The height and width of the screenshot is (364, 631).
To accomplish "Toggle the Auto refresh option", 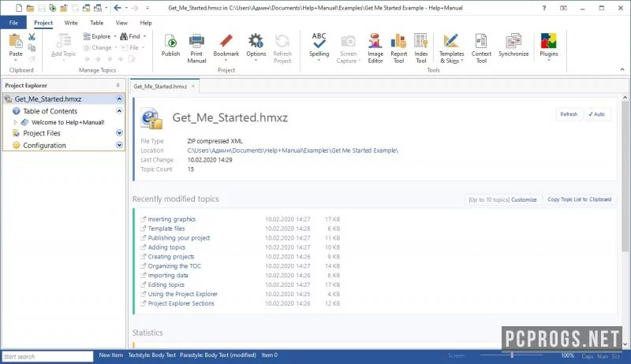I will click(x=596, y=114).
